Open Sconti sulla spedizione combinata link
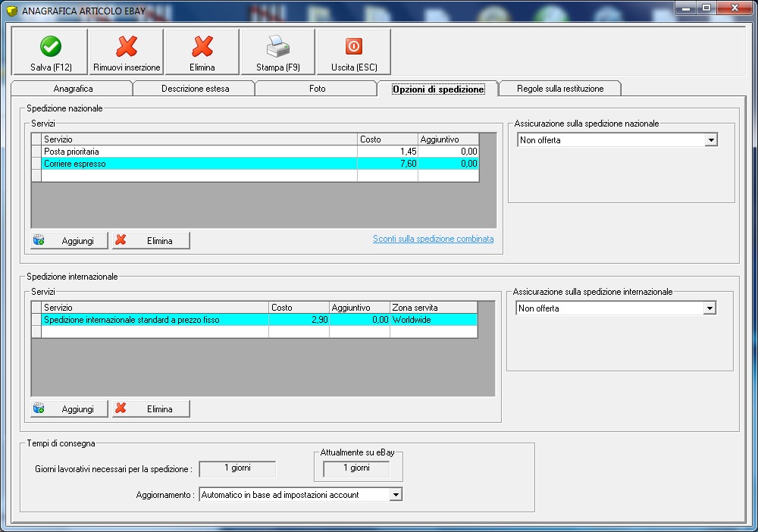The height and width of the screenshot is (532, 758). tap(433, 239)
